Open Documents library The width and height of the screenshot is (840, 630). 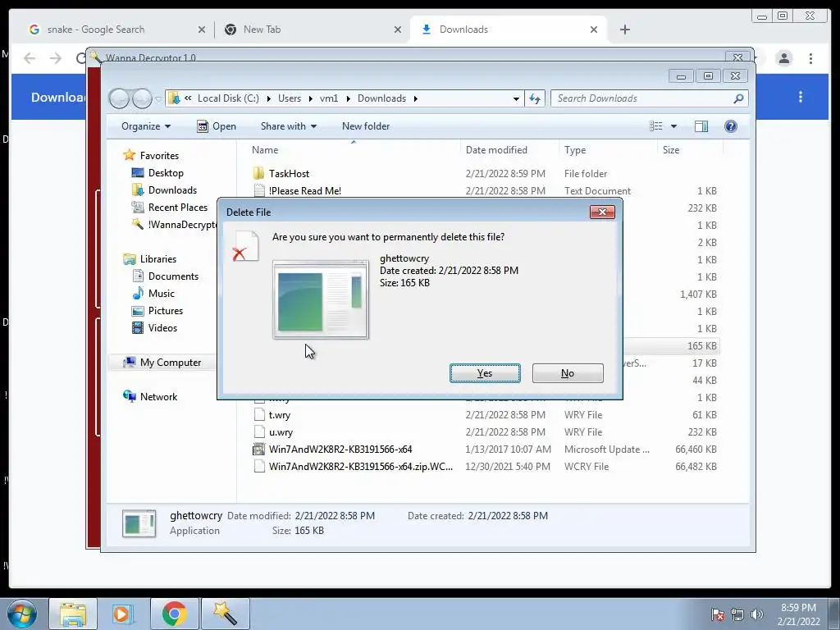pos(173,276)
